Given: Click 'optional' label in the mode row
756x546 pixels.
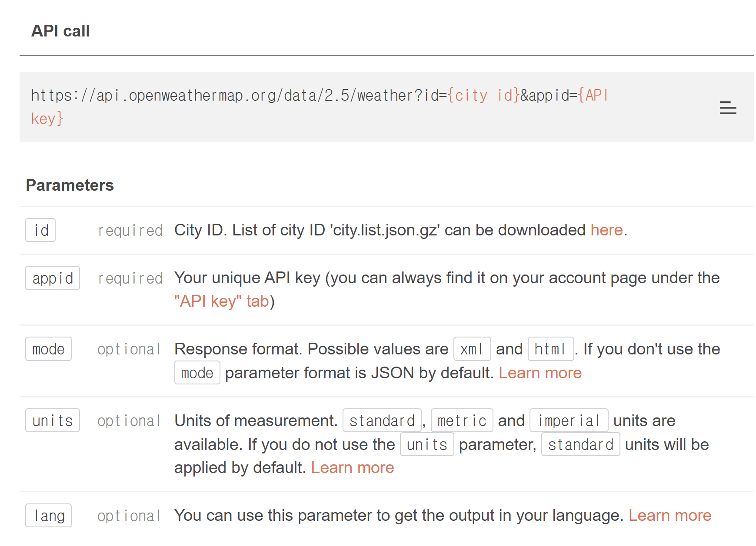Looking at the screenshot, I should pyautogui.click(x=129, y=350).
